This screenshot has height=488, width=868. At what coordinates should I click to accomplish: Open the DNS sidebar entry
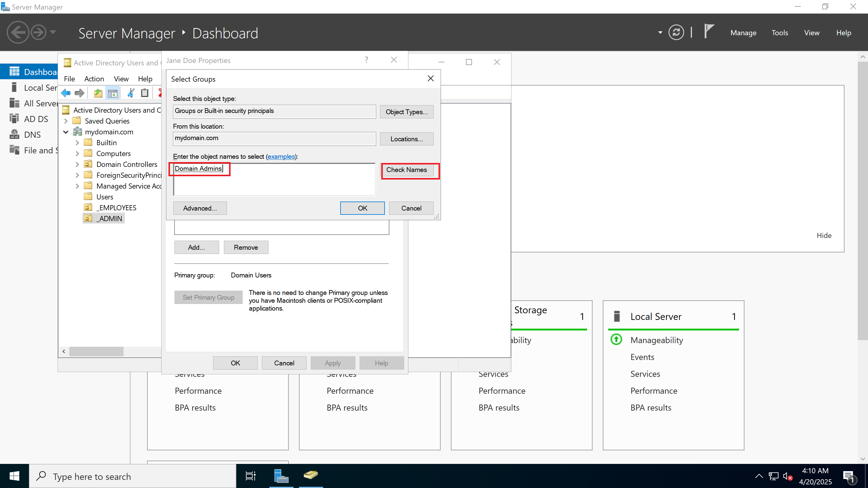(x=29, y=135)
